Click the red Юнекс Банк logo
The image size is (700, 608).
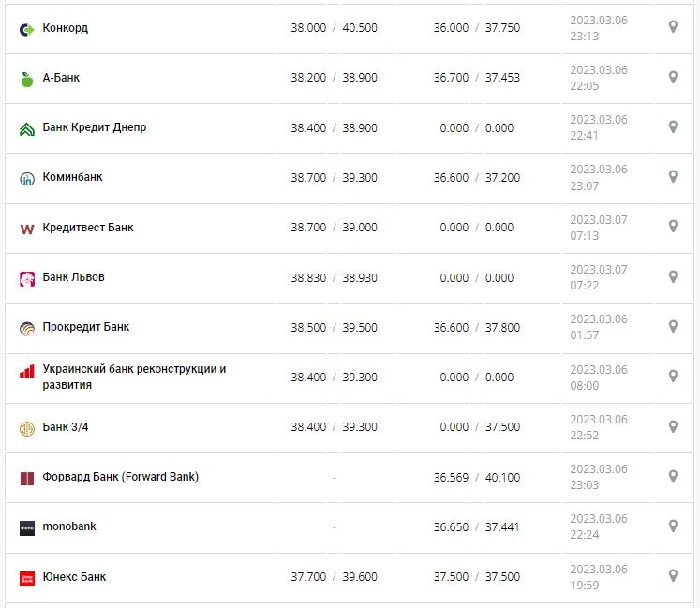pyautogui.click(x=26, y=578)
